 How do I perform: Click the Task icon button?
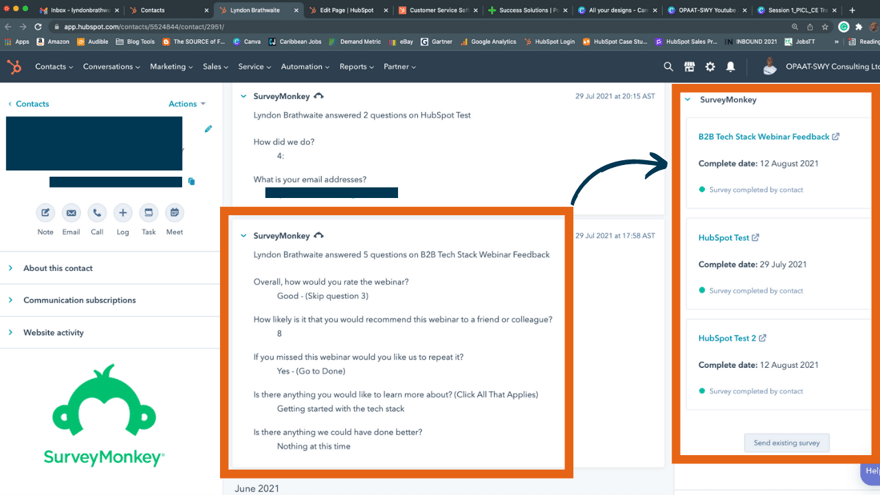[149, 213]
